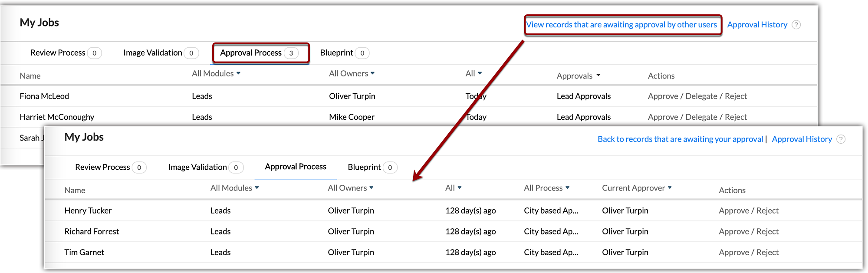
Task: Expand All Modules filter in lower table
Action: point(234,188)
